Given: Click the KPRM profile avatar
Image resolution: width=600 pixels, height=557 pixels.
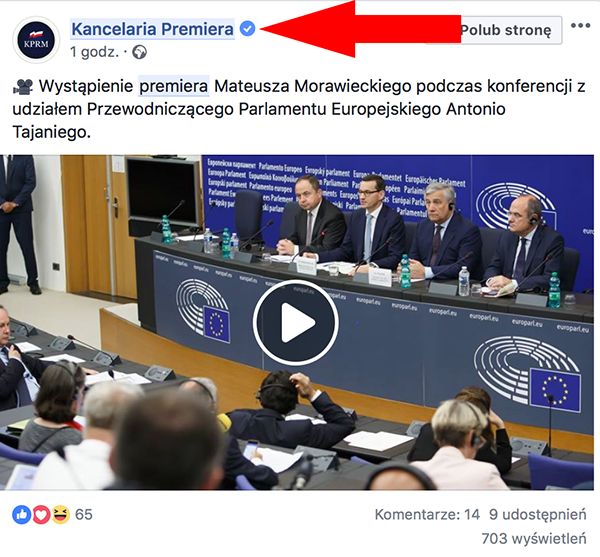Looking at the screenshot, I should point(36,40).
